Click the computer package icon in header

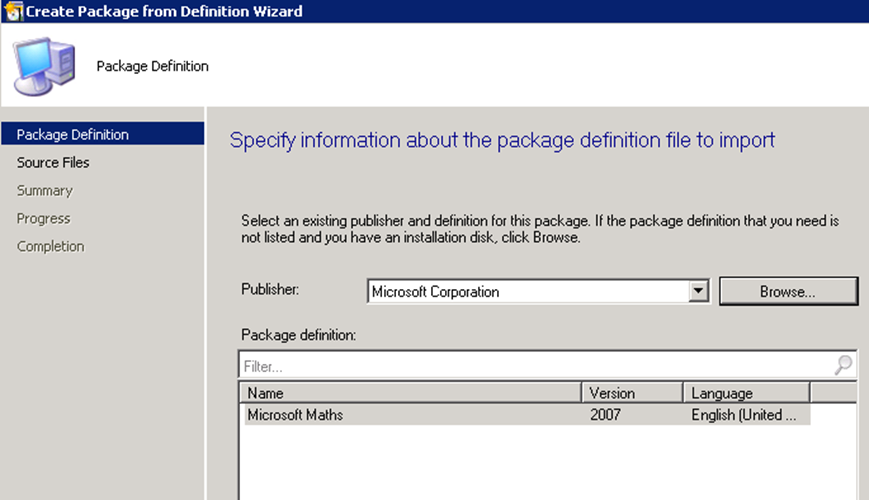(x=44, y=66)
